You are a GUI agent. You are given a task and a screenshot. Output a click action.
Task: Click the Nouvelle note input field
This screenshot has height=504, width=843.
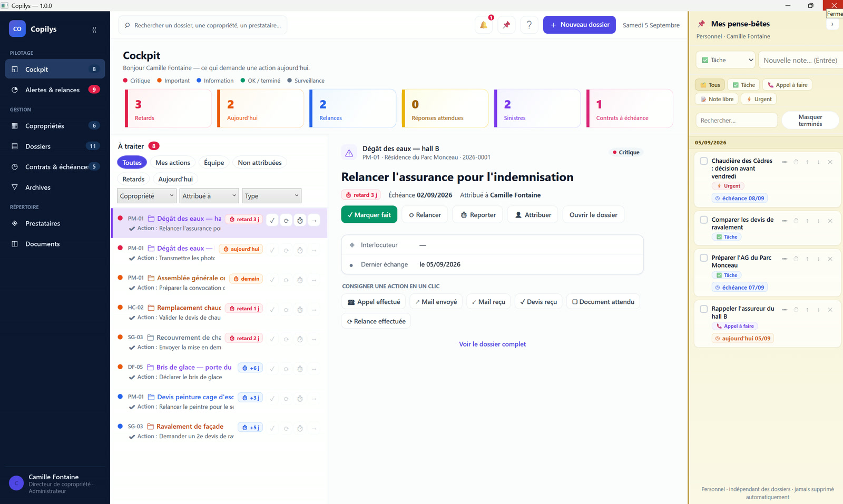(x=800, y=60)
